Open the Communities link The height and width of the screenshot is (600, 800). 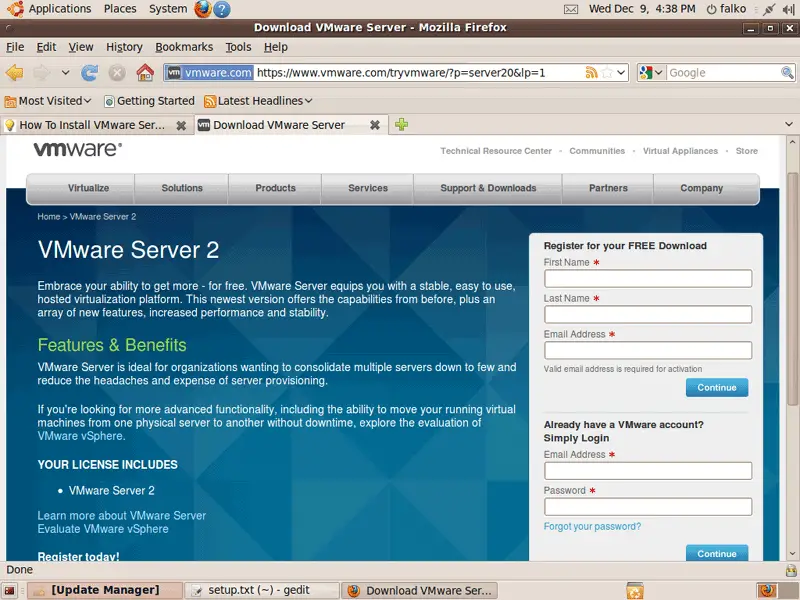(597, 151)
